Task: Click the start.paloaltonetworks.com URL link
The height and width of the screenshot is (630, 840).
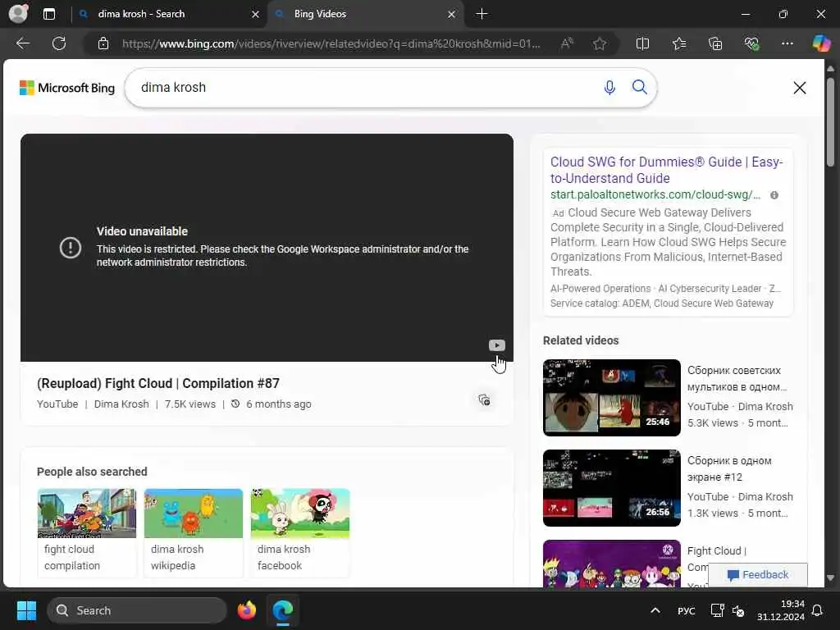Action: pyautogui.click(x=655, y=194)
